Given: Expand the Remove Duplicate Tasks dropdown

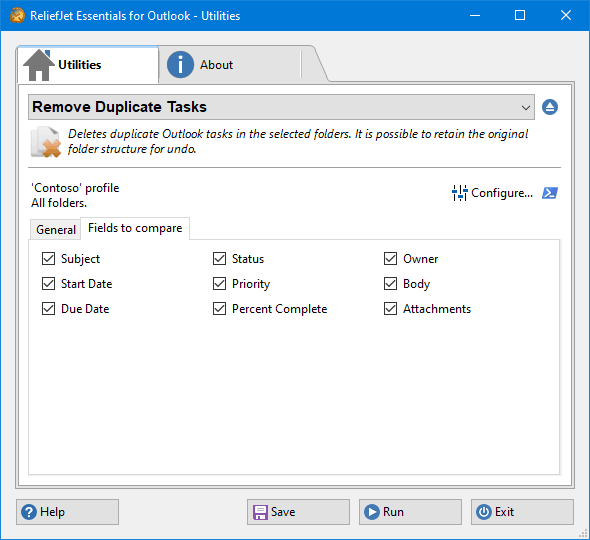Looking at the screenshot, I should tap(281, 107).
